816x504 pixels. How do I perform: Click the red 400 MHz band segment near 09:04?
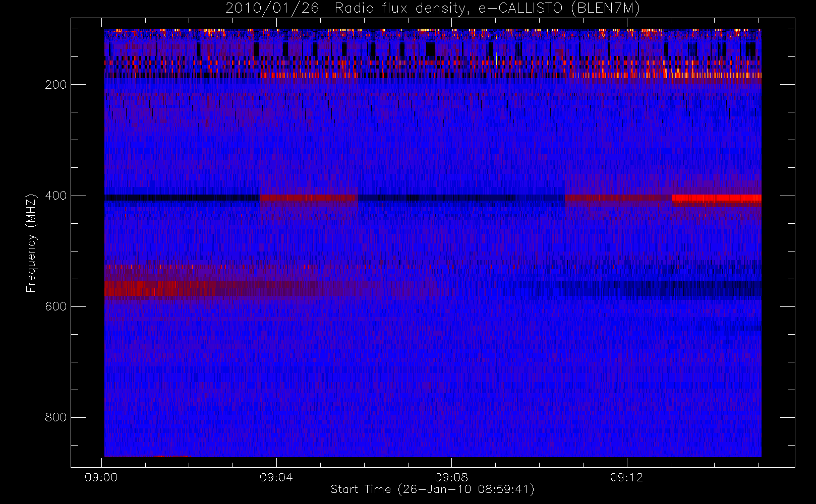(x=309, y=198)
